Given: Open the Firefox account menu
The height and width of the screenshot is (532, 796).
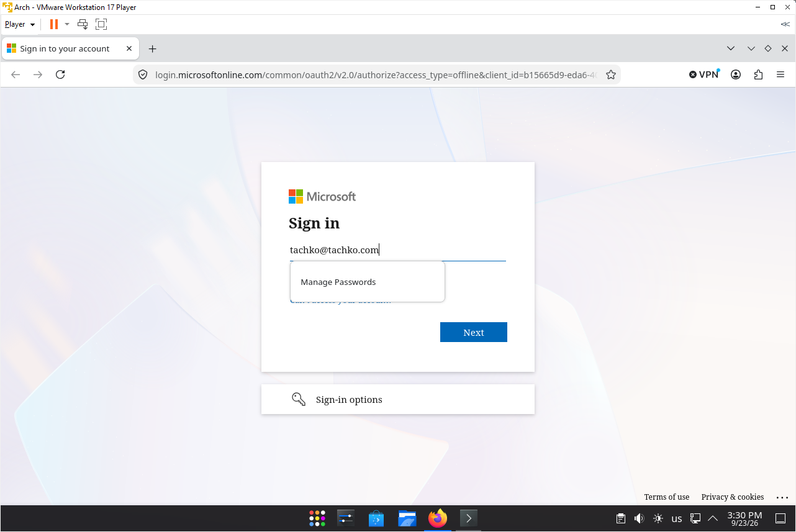Looking at the screenshot, I should point(736,74).
